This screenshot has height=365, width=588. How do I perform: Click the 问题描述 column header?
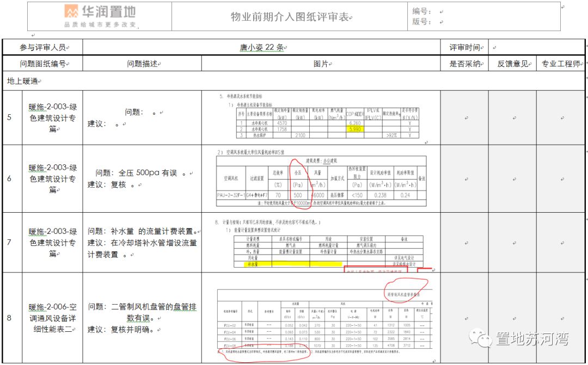coord(142,64)
